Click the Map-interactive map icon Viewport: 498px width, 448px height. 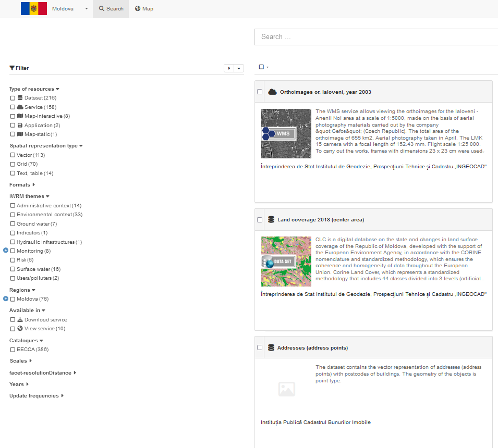click(20, 116)
